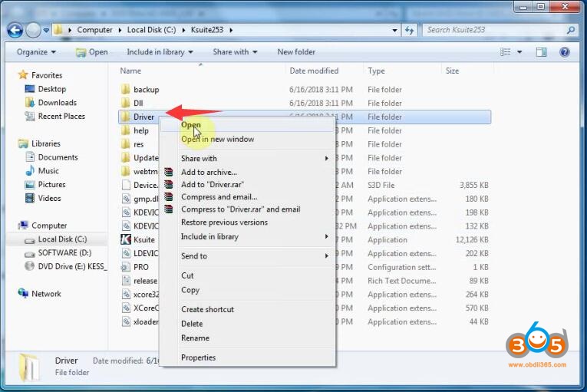Click the Refresh button beside address bar
Image resolution: width=587 pixels, height=392 pixels.
(409, 30)
